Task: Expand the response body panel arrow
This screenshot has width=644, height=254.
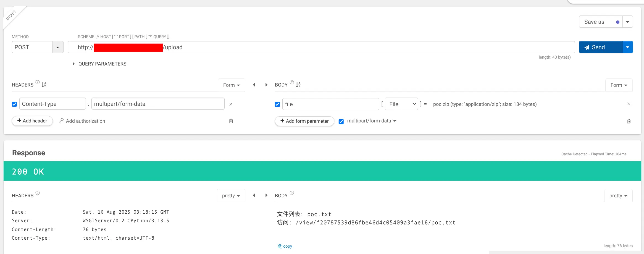Action: coord(266,195)
